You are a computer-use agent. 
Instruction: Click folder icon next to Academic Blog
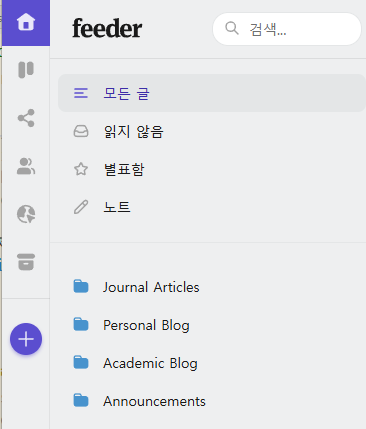click(x=81, y=363)
